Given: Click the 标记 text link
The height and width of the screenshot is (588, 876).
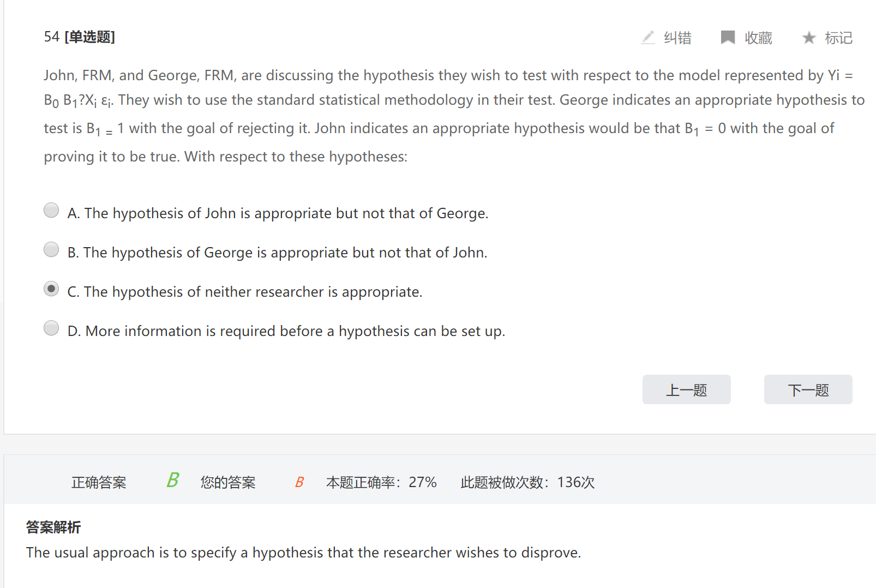Looking at the screenshot, I should click(x=838, y=38).
